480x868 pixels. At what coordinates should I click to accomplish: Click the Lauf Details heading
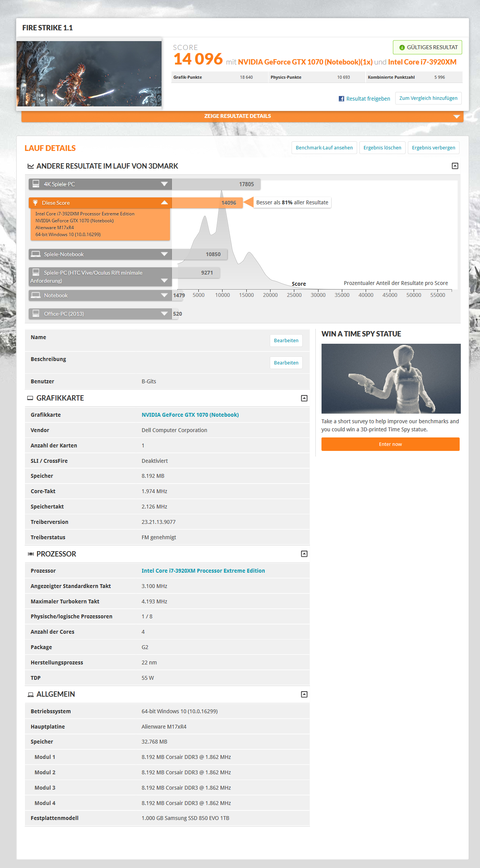click(x=50, y=148)
